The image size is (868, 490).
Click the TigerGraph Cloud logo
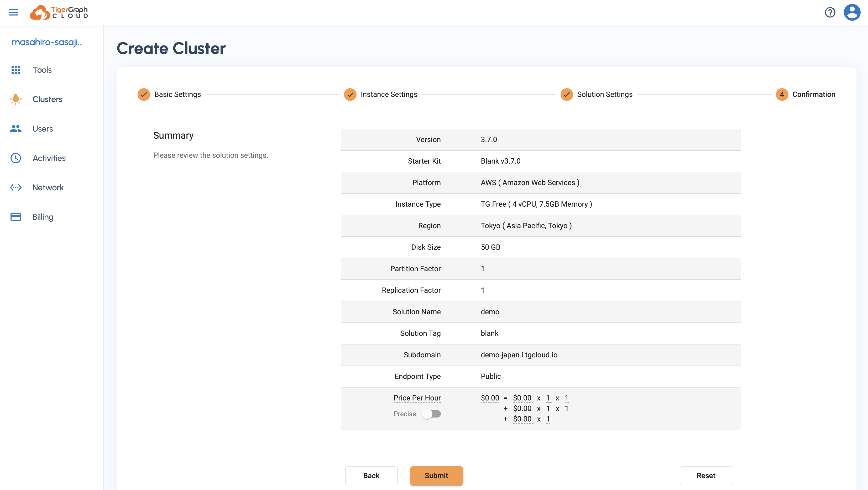(x=59, y=12)
